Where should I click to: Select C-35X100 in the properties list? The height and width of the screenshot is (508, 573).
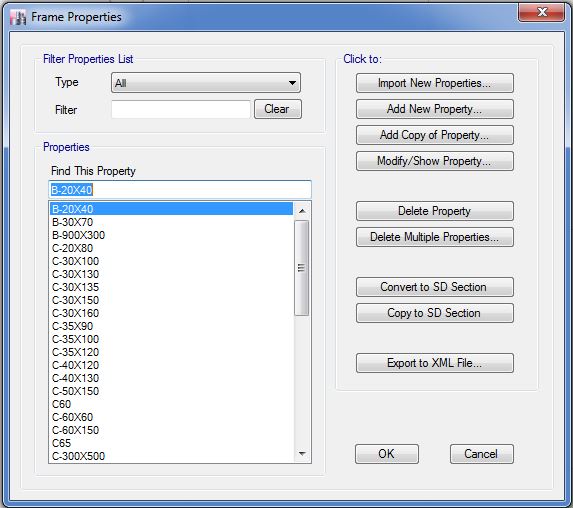click(x=171, y=339)
